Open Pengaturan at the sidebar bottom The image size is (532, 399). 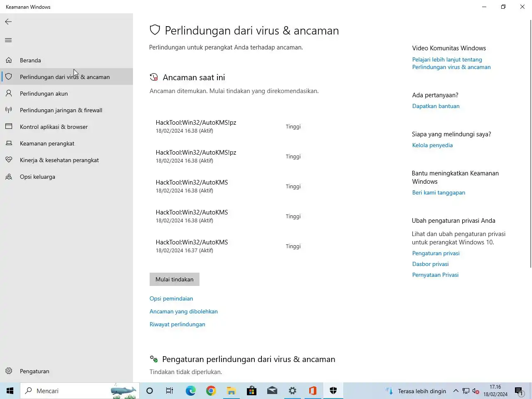pos(66,371)
